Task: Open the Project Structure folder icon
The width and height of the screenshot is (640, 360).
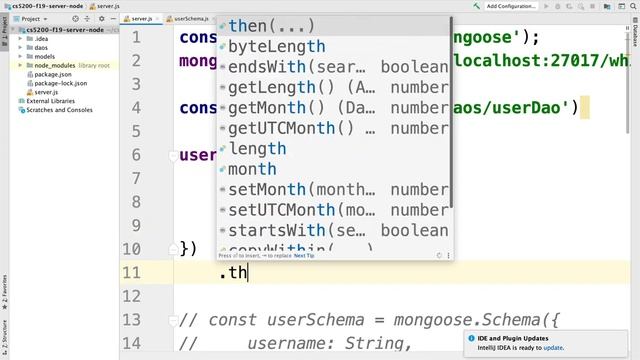Action: click(607, 6)
